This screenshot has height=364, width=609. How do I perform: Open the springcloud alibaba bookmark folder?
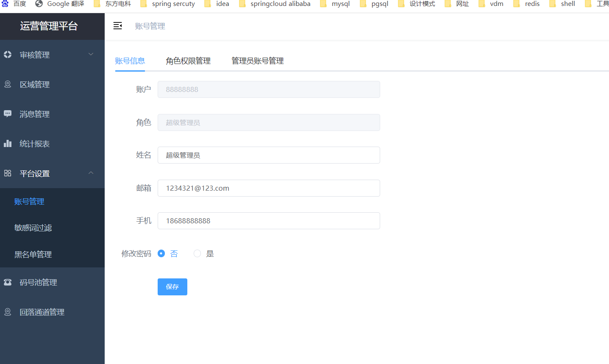point(275,4)
